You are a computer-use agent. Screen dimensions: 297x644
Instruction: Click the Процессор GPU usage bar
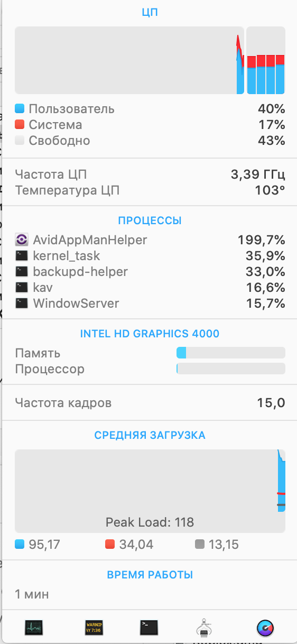[x=231, y=369]
